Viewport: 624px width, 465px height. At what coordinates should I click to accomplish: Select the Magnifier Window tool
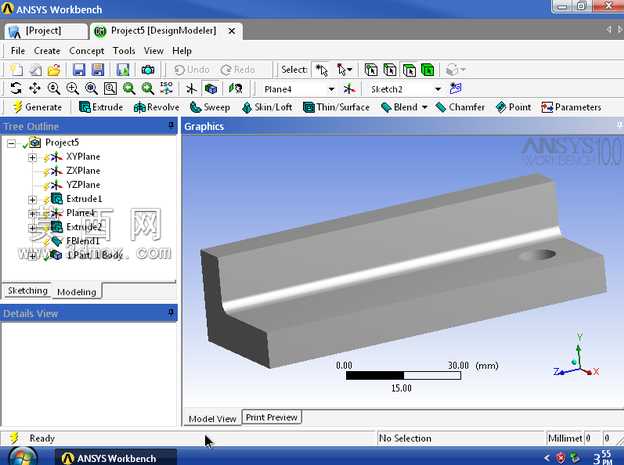110,88
